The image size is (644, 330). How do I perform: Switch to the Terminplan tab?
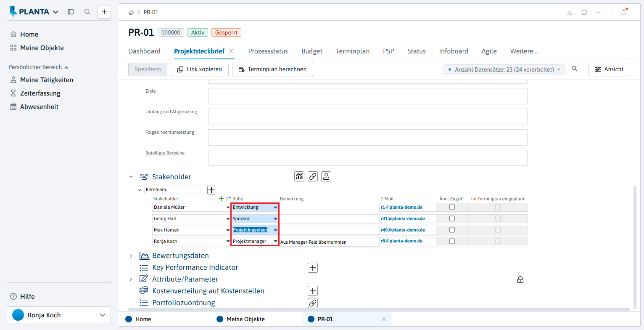pyautogui.click(x=353, y=51)
